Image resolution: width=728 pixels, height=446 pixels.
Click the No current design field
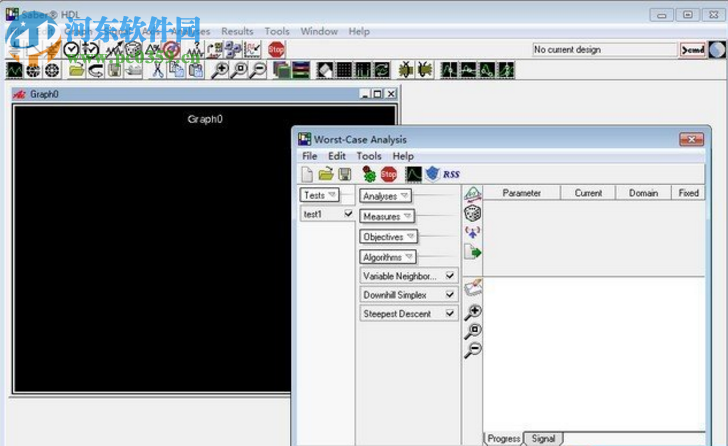[x=604, y=50]
